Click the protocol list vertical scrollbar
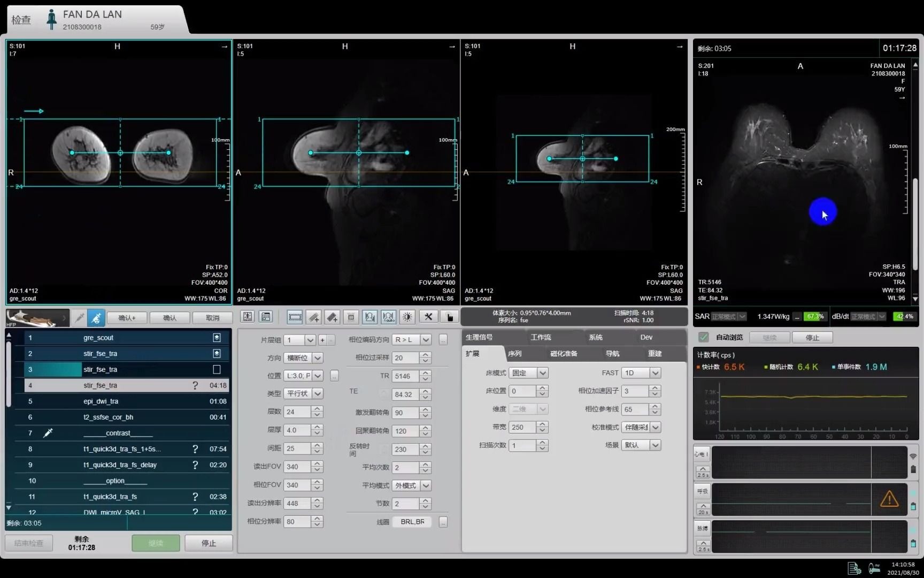 9,375
